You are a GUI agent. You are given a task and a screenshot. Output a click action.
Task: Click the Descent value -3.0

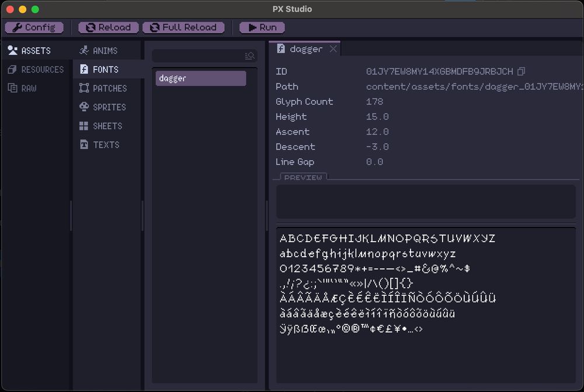[377, 147]
